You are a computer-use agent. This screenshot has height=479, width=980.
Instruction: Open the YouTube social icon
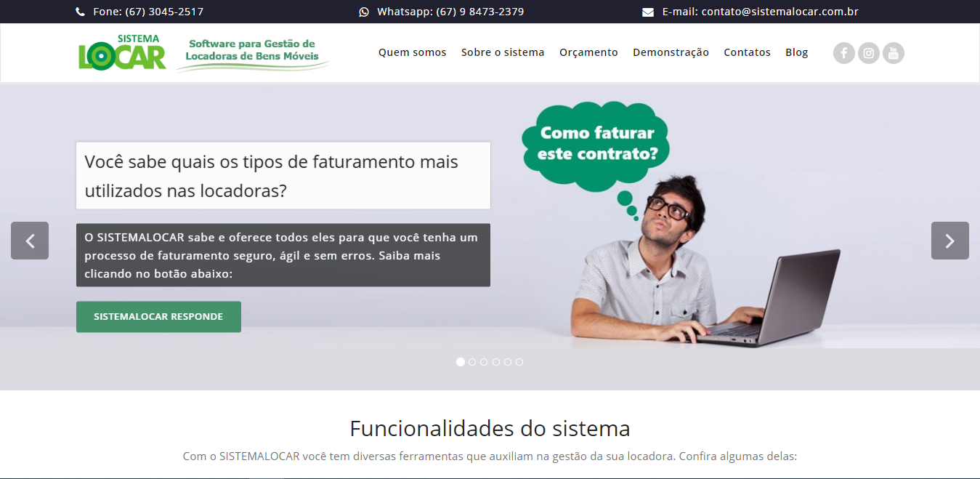894,53
